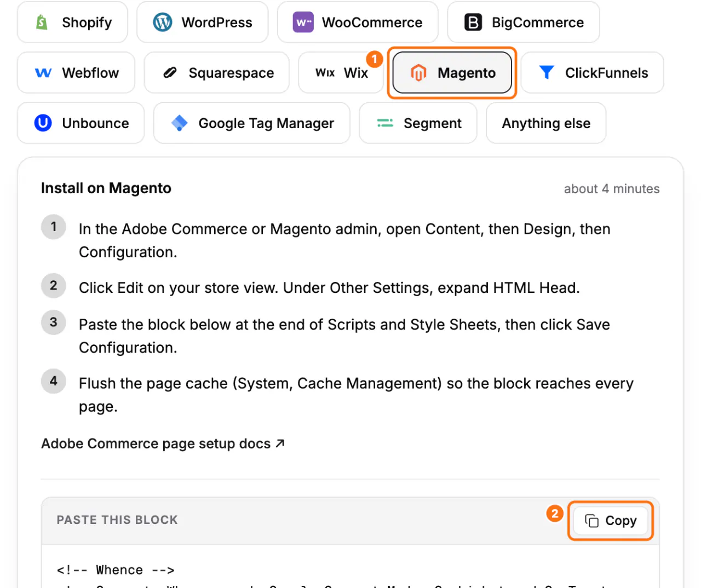
Task: Choose the Wix platform option
Action: click(341, 73)
